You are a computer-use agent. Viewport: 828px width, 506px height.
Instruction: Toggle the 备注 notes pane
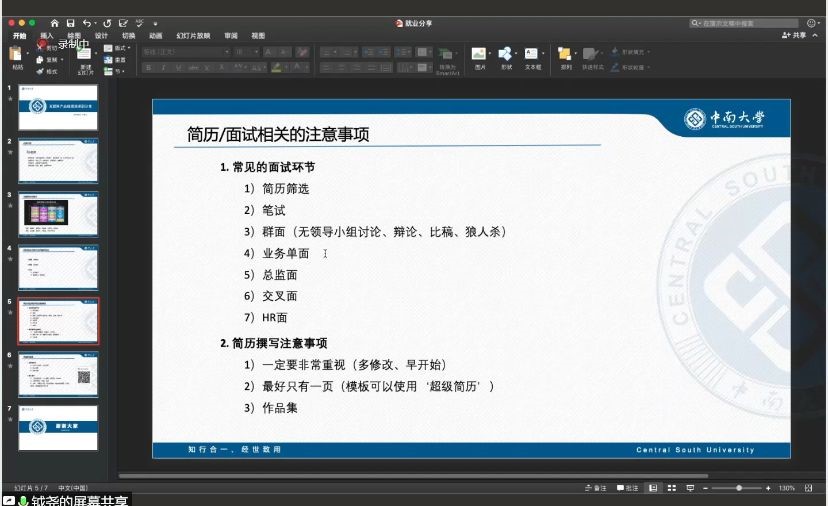(x=596, y=488)
